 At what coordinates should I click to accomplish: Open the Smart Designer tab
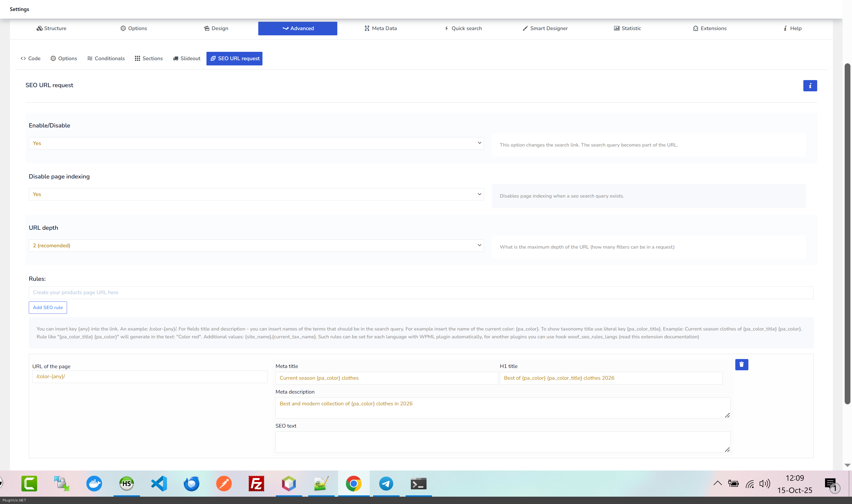[545, 29]
